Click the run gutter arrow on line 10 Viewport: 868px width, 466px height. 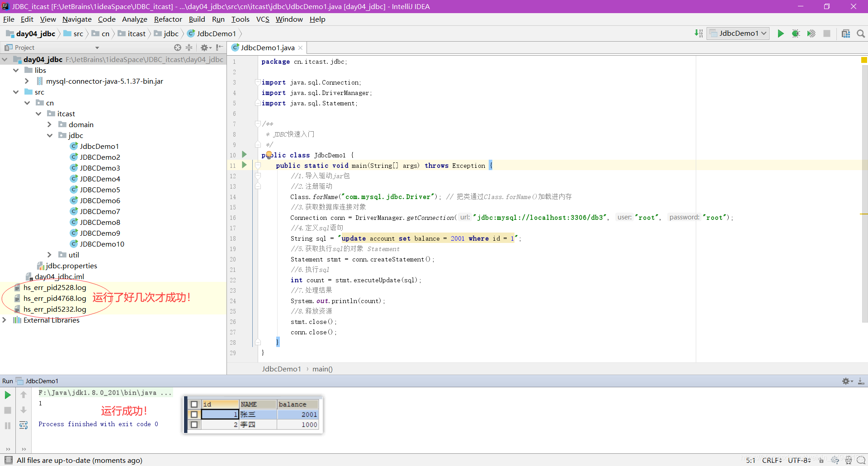(244, 155)
